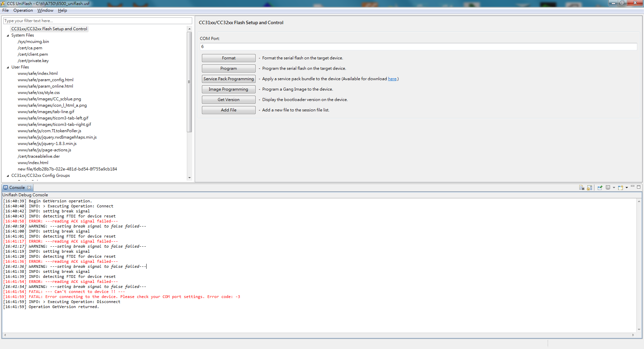Screen dimensions: 644x349
Task: Click the 'Begin GetVersion operation.' console line
Action: click(47, 201)
